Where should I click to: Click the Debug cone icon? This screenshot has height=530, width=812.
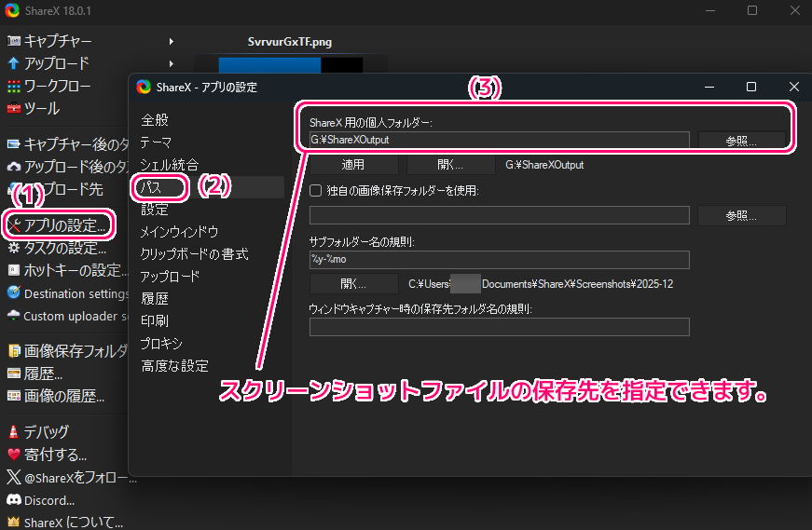tap(13, 431)
